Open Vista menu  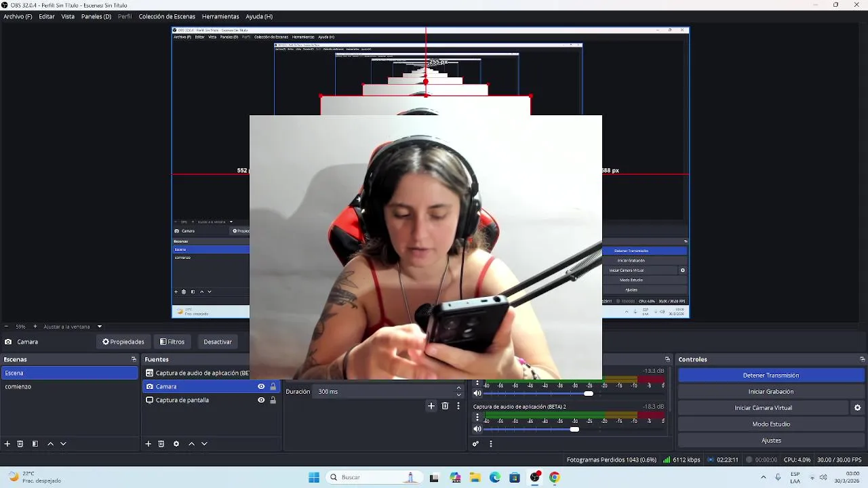pos(68,16)
